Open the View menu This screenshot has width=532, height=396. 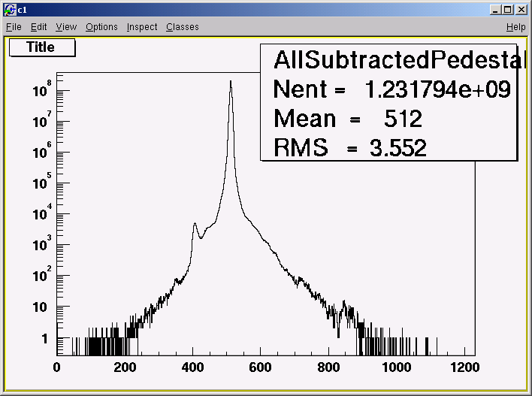(x=66, y=27)
